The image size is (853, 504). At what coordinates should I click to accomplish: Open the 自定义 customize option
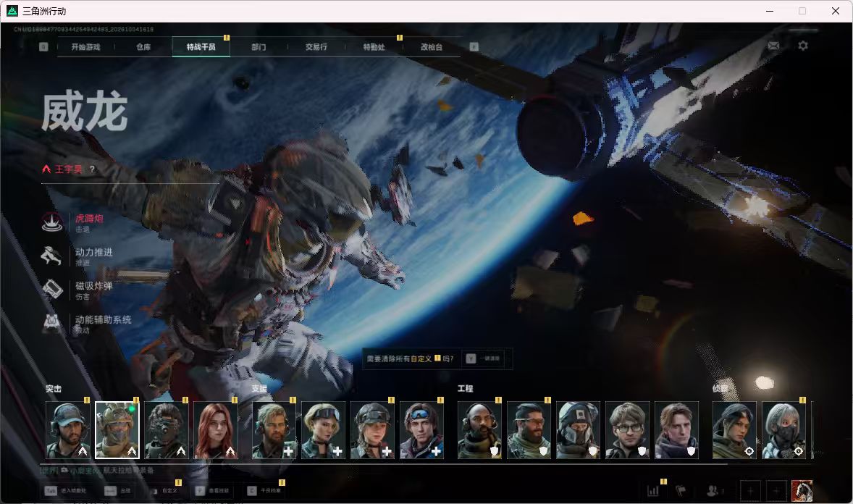165,491
